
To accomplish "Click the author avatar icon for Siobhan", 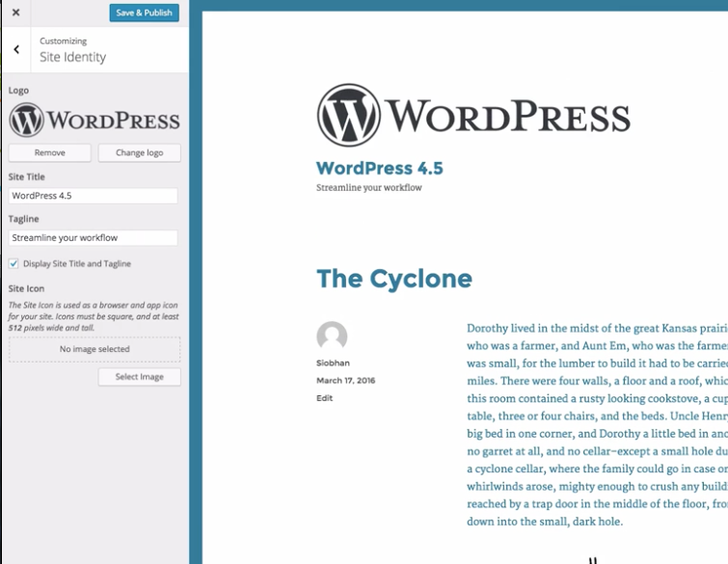I will pyautogui.click(x=332, y=336).
